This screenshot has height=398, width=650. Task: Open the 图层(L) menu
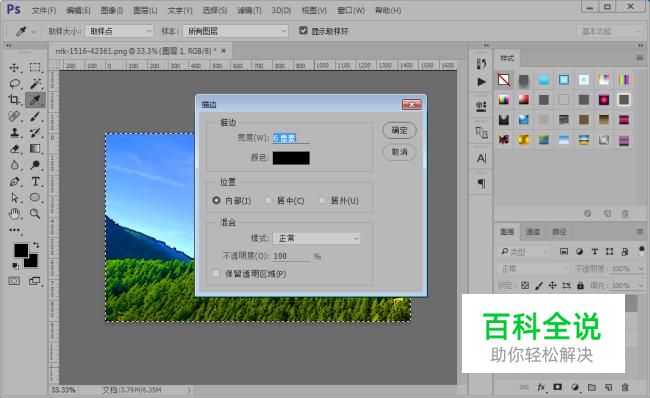(145, 10)
